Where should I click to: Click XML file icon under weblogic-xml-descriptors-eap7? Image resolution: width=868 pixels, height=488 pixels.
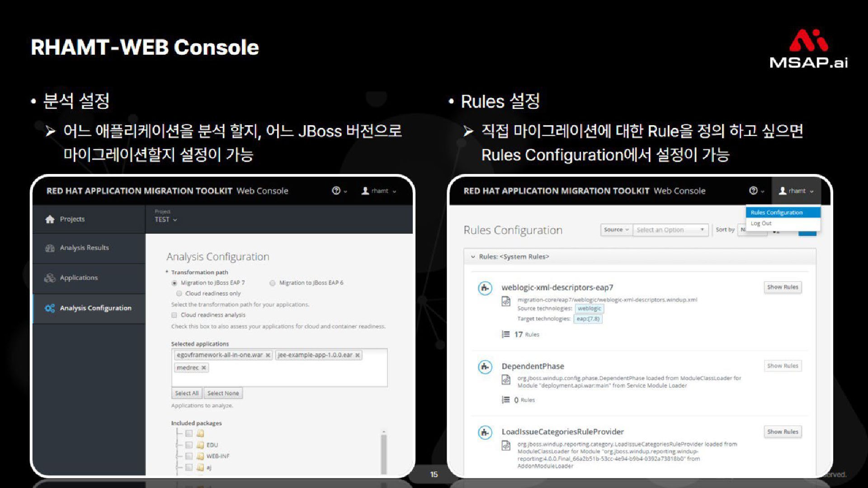pyautogui.click(x=506, y=301)
